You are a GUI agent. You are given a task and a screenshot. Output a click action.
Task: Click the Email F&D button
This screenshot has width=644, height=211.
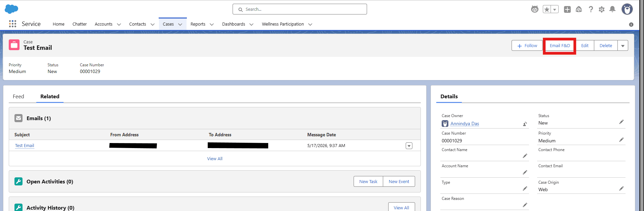(560, 45)
